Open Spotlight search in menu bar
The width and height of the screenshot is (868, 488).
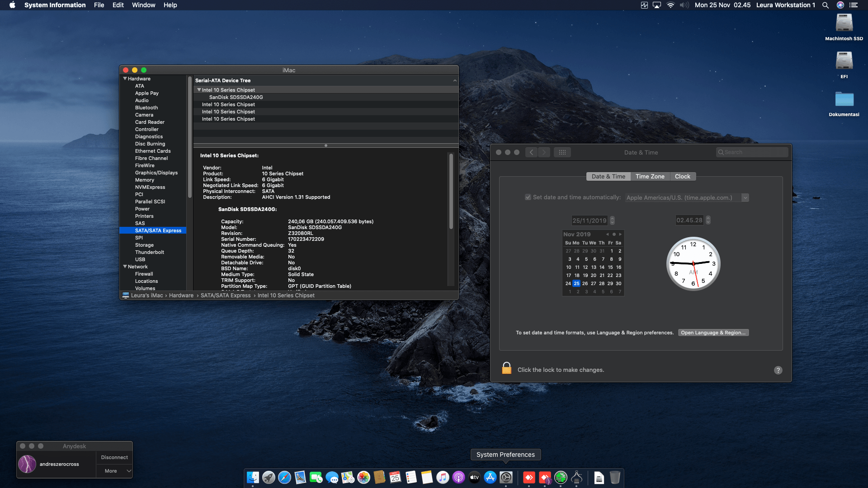[826, 5]
